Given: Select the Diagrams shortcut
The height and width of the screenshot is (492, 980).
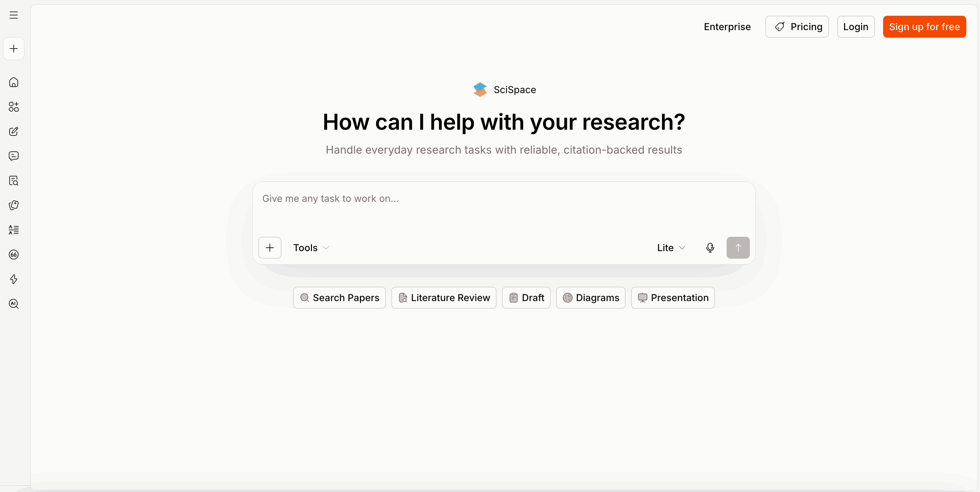Looking at the screenshot, I should point(591,298).
